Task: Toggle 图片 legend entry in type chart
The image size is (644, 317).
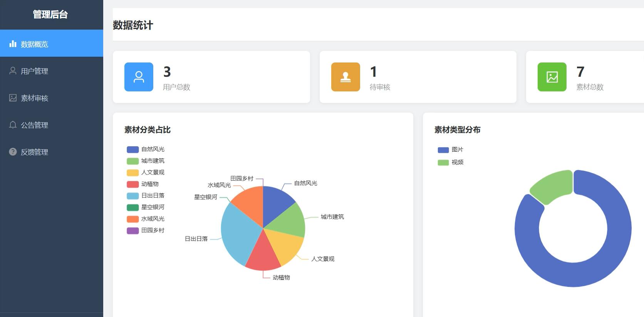Action: click(x=451, y=150)
